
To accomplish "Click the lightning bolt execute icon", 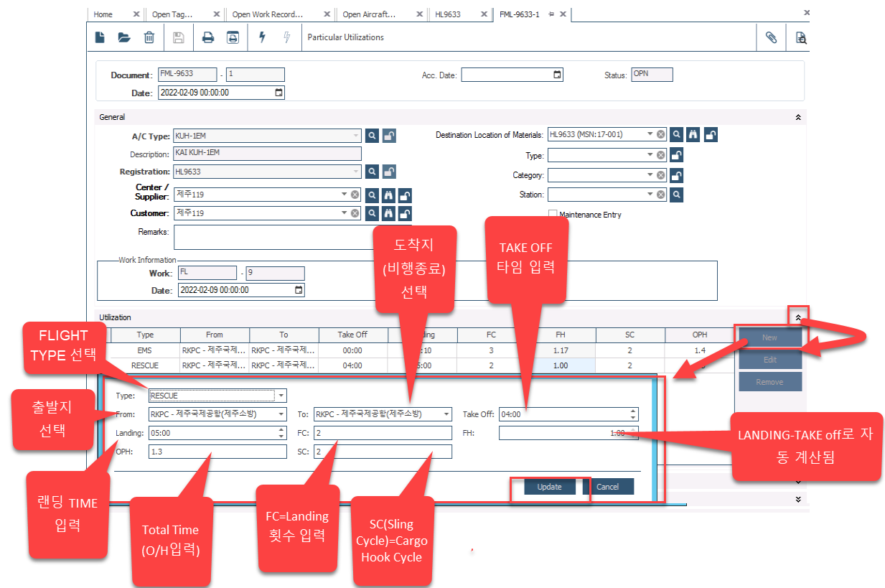I will [262, 37].
